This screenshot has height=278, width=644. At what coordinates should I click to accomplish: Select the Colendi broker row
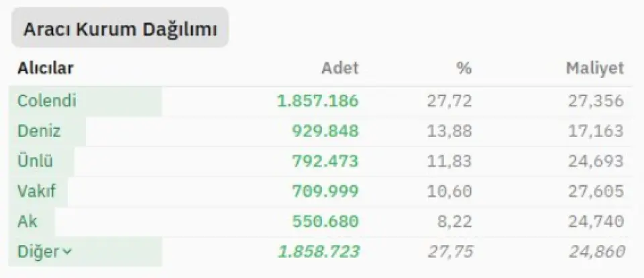pyautogui.click(x=47, y=101)
